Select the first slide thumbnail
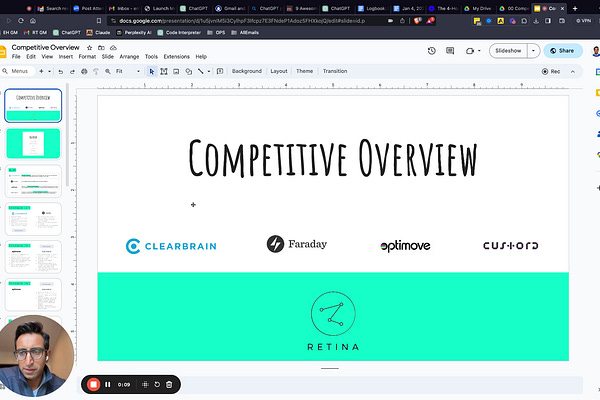This screenshot has width=600, height=400. [x=33, y=106]
